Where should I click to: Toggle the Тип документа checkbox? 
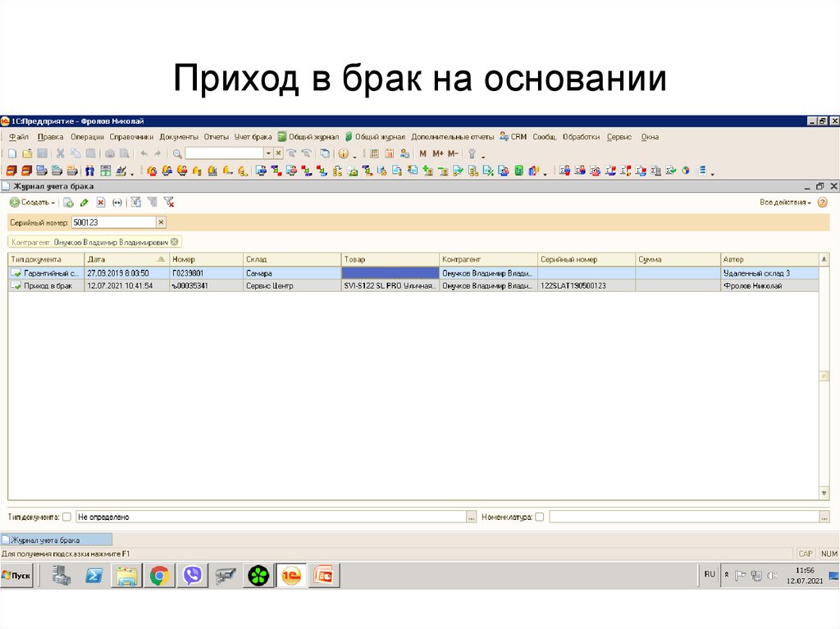(67, 517)
